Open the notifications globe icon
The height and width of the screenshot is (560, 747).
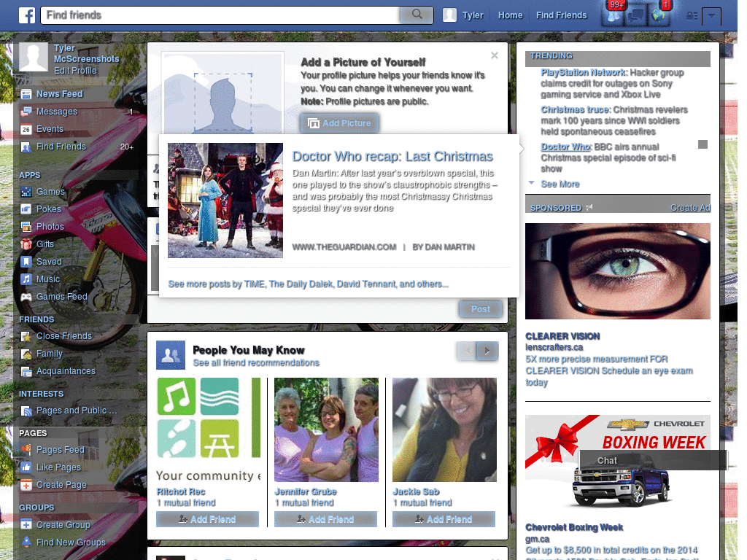[x=659, y=16]
